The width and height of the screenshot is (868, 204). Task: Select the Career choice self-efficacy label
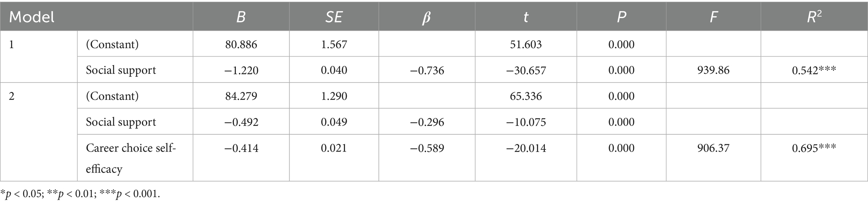(x=131, y=158)
